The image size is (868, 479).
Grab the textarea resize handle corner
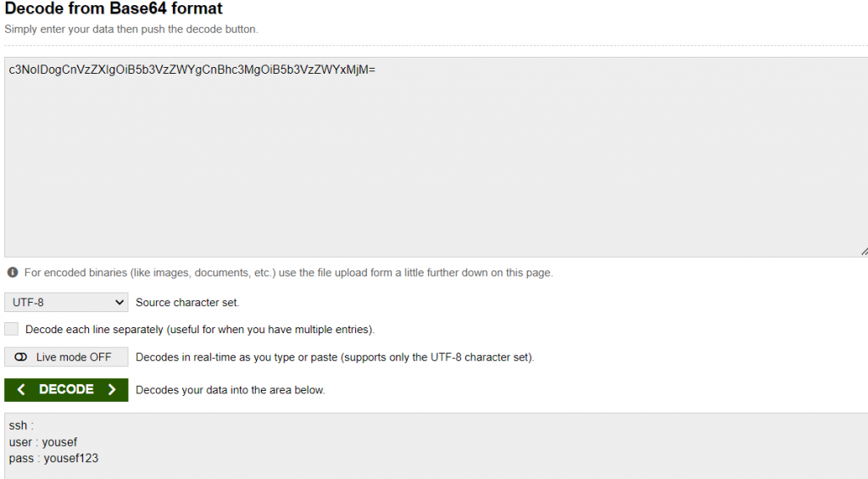863,252
